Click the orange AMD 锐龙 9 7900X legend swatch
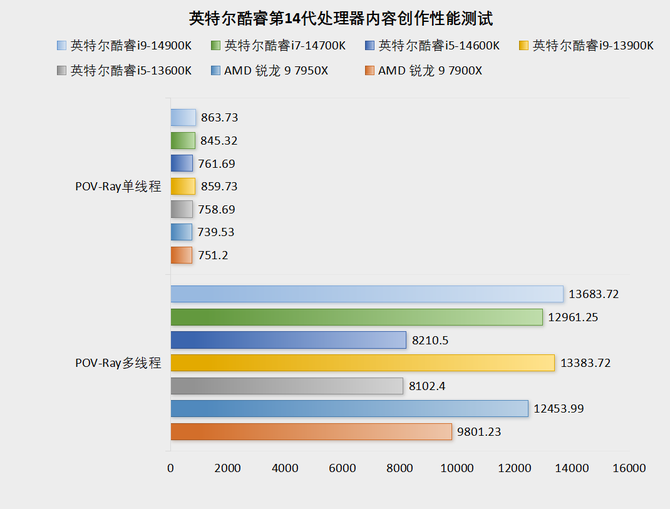The image size is (670, 509). click(x=370, y=71)
